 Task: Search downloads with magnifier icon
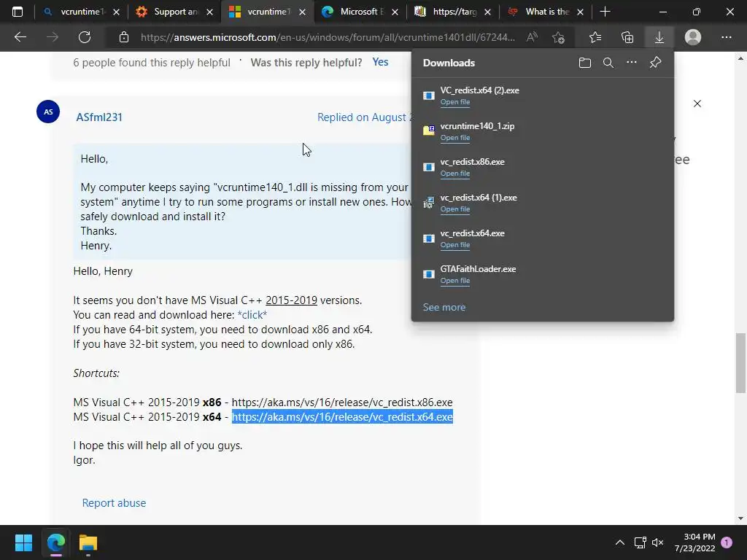pos(608,63)
